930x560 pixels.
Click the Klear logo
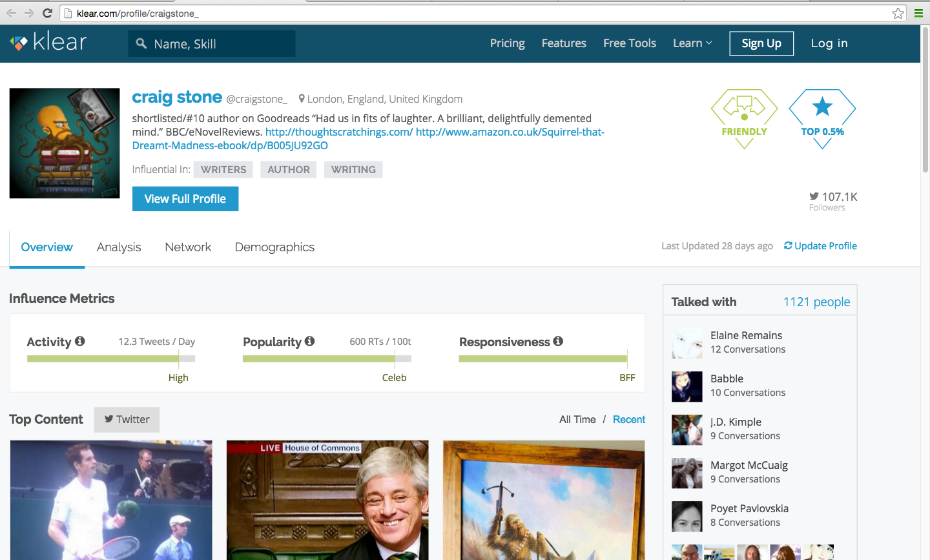(48, 43)
